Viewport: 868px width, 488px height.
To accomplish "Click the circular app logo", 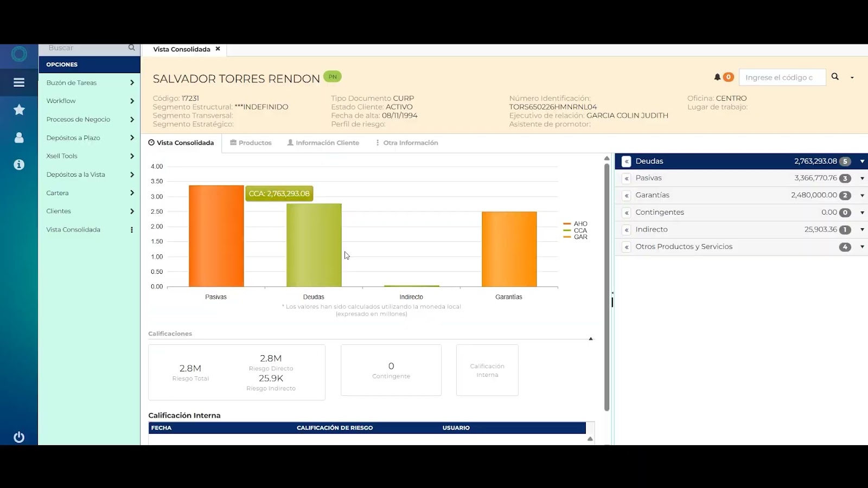I will [19, 54].
